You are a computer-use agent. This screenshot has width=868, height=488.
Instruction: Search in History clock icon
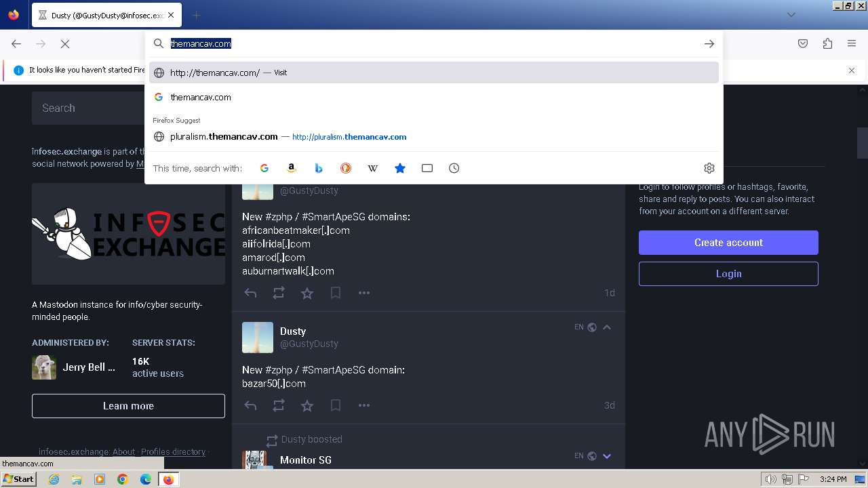pyautogui.click(x=454, y=168)
